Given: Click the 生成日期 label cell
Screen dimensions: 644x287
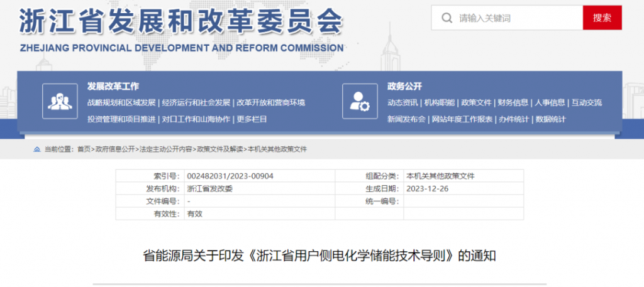Looking at the screenshot, I should tap(369, 189).
